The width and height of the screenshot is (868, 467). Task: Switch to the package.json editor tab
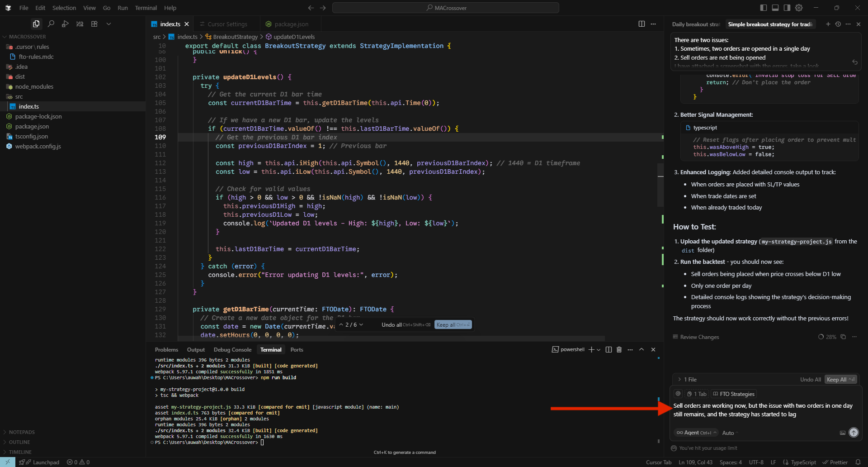(291, 24)
